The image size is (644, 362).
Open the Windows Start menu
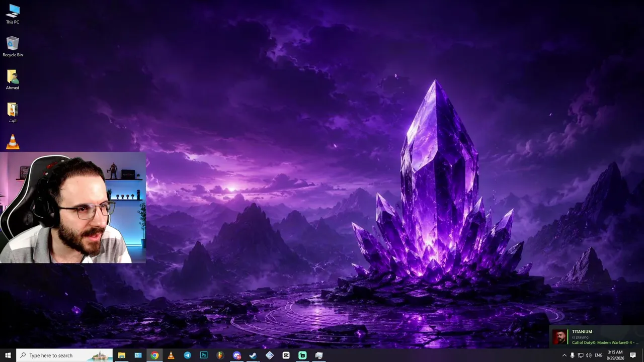coord(8,355)
